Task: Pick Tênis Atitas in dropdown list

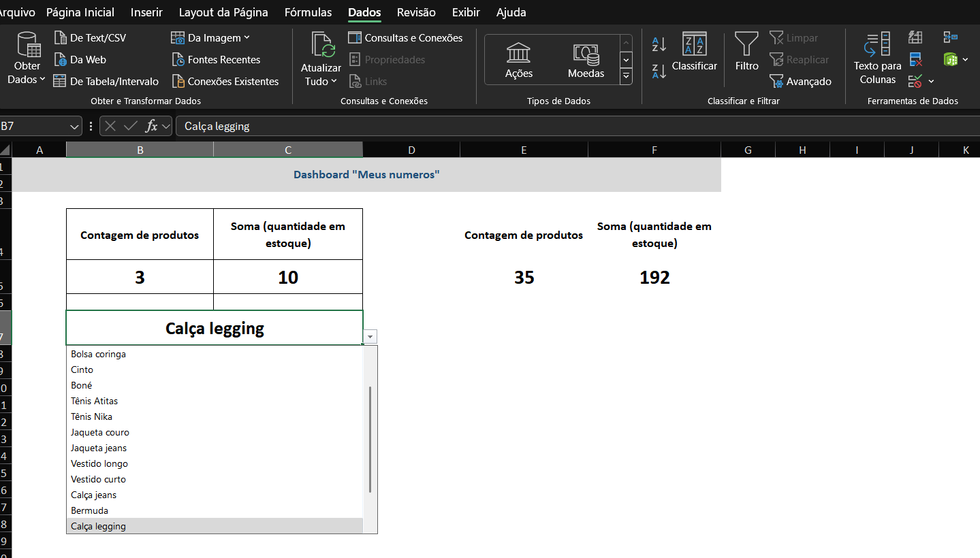Action: pos(215,401)
